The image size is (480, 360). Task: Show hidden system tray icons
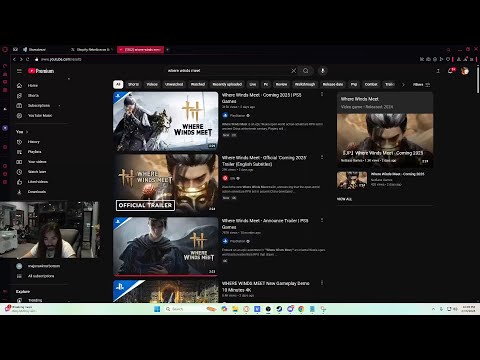click(433, 309)
